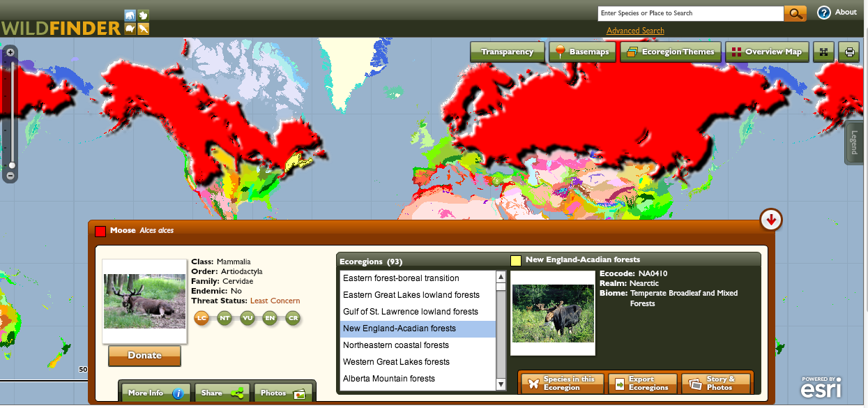
Task: Open the print map tool
Action: click(x=849, y=52)
